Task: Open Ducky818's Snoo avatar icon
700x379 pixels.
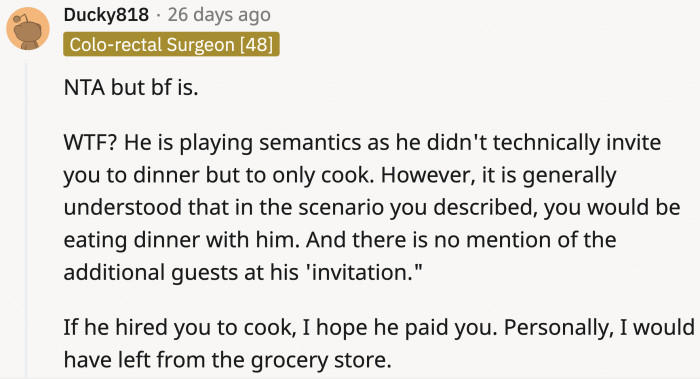Action: click(28, 29)
